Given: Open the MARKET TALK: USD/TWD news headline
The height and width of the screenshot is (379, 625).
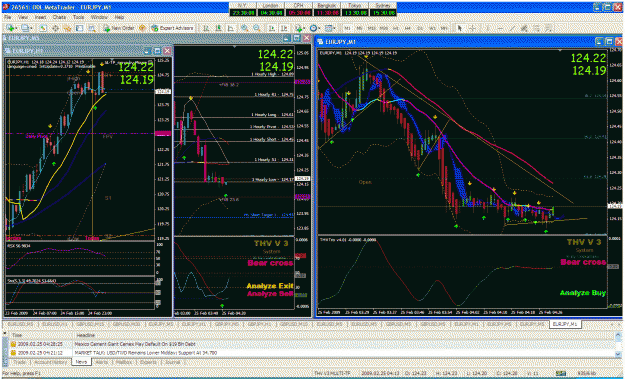Looking at the screenshot, I should pos(145,353).
